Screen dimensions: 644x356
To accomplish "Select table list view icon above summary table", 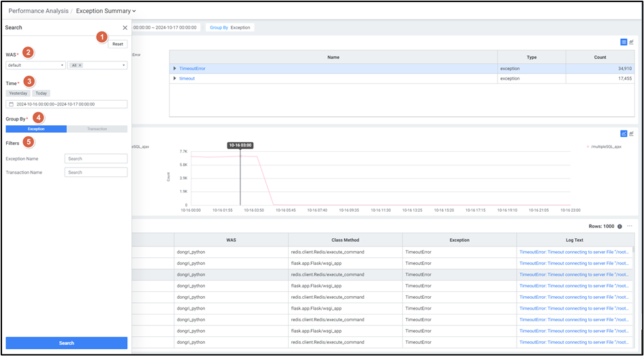I will point(624,42).
